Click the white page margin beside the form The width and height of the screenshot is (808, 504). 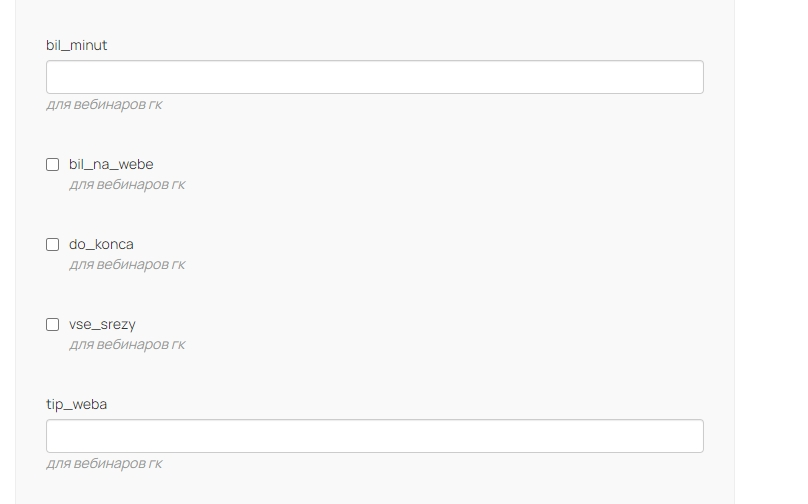770,250
